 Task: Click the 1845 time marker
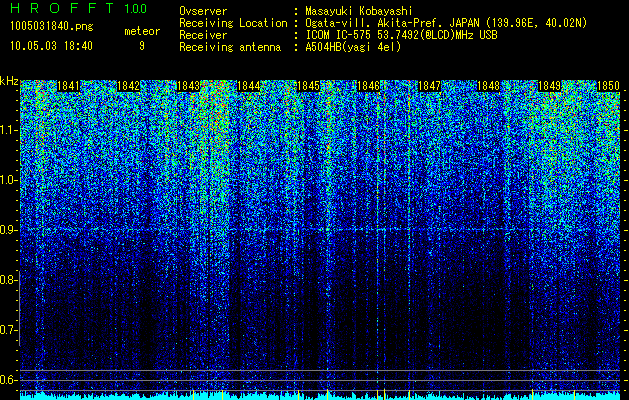(x=308, y=86)
